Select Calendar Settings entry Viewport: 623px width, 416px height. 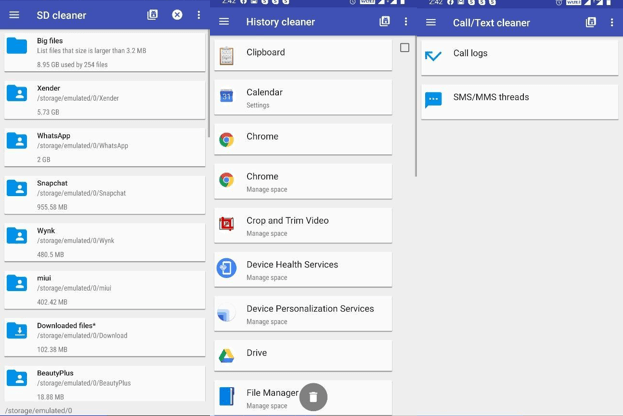pos(303,97)
